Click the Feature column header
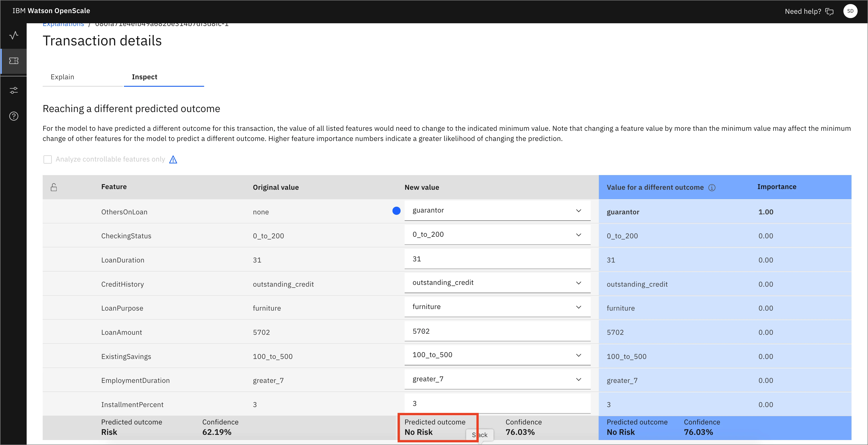This screenshot has height=445, width=868. (114, 187)
